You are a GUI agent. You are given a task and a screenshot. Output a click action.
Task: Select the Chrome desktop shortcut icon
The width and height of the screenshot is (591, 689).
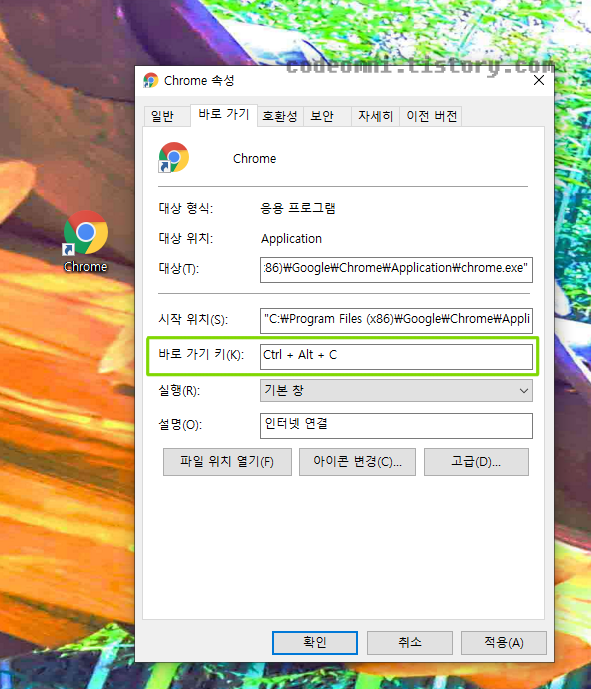coord(86,232)
